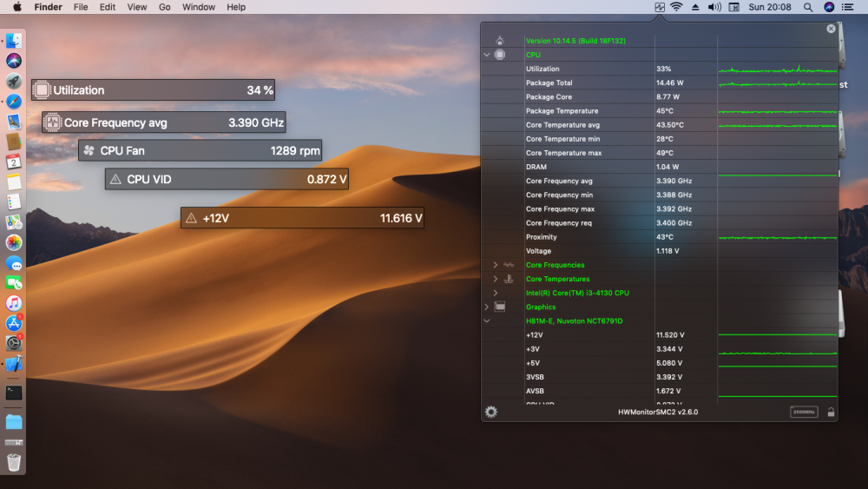Viewport: 868px width, 489px height.
Task: Select the Package Total row
Action: point(660,83)
